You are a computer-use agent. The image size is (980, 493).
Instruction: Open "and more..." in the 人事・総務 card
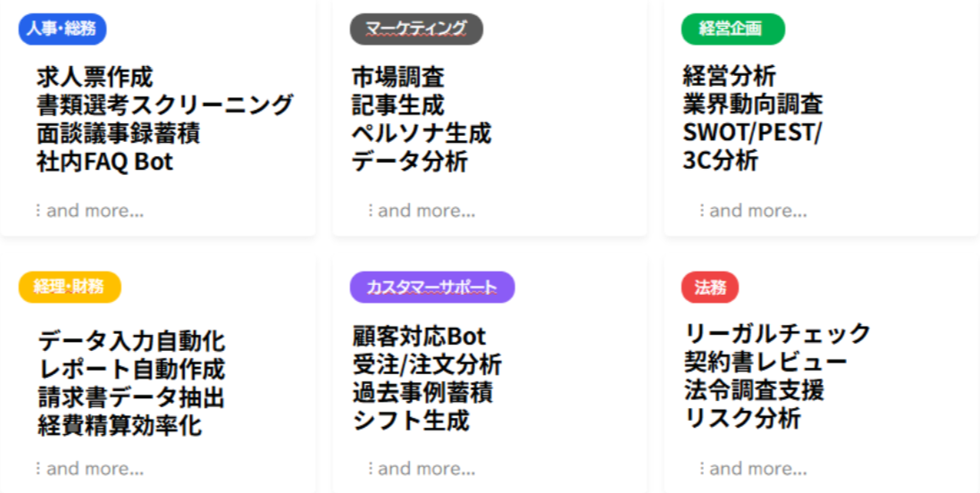[94, 211]
